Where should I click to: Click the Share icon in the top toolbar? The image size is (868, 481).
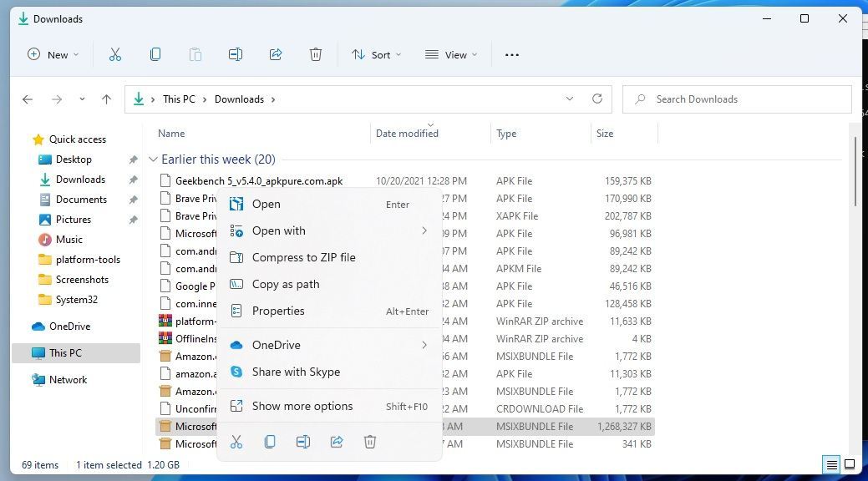pos(276,54)
